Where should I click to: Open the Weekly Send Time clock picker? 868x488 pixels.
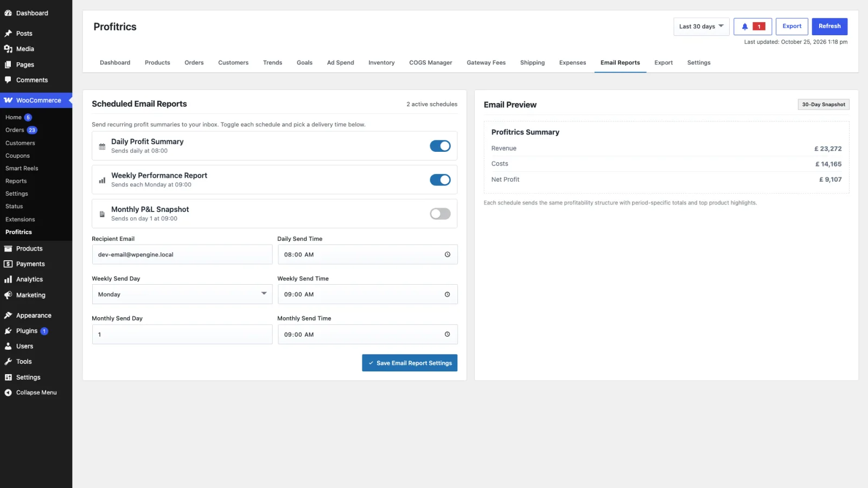pyautogui.click(x=448, y=294)
